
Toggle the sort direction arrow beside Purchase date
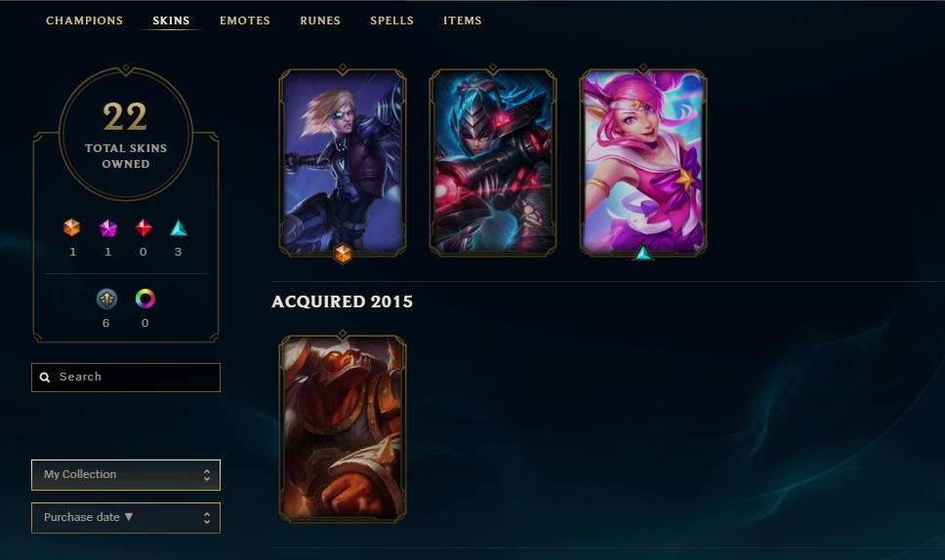[128, 517]
